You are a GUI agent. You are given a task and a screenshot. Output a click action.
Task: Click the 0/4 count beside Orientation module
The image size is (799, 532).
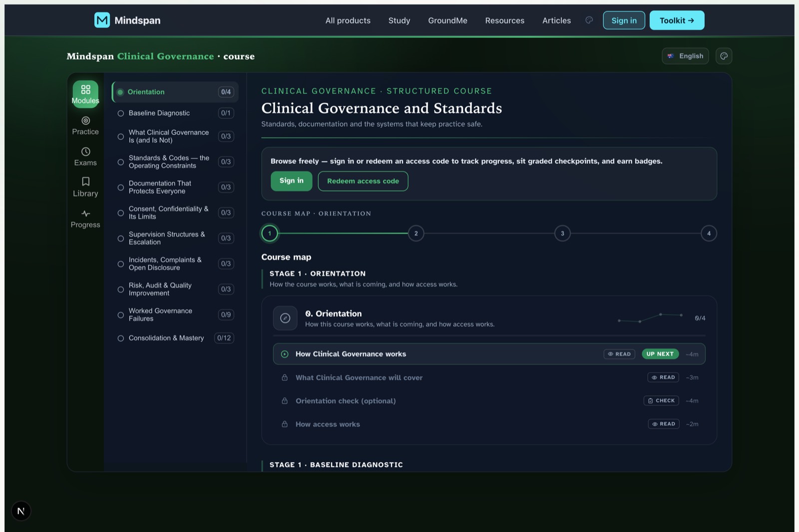226,92
